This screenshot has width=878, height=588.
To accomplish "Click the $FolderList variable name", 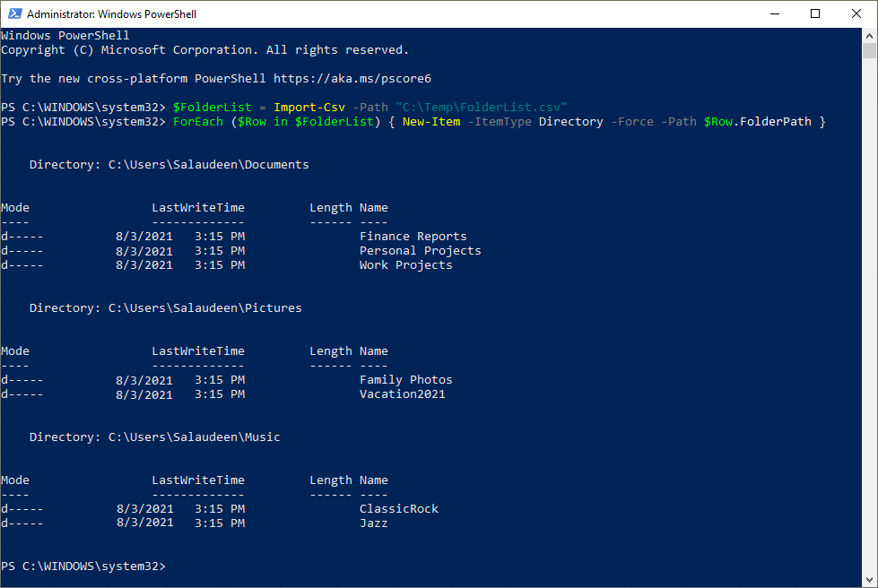I will pos(213,107).
